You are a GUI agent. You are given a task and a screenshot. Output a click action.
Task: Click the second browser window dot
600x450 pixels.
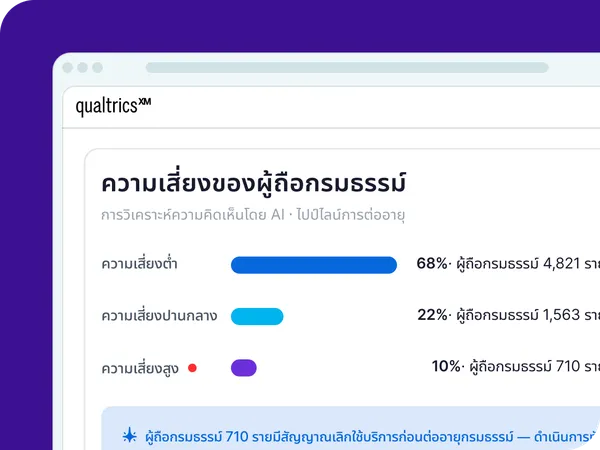point(83,68)
